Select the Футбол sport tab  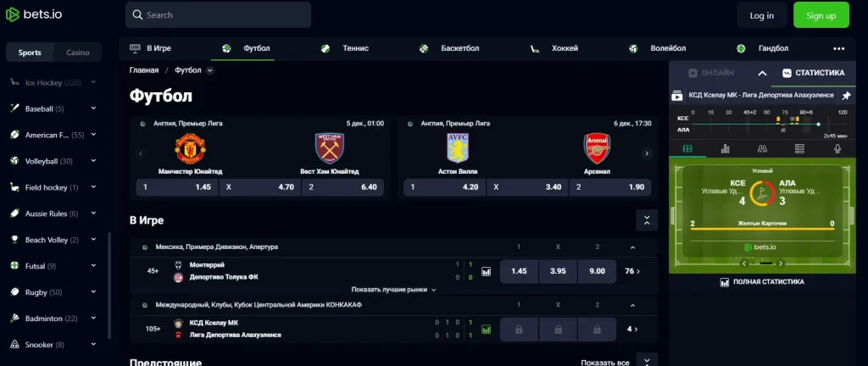click(x=247, y=48)
